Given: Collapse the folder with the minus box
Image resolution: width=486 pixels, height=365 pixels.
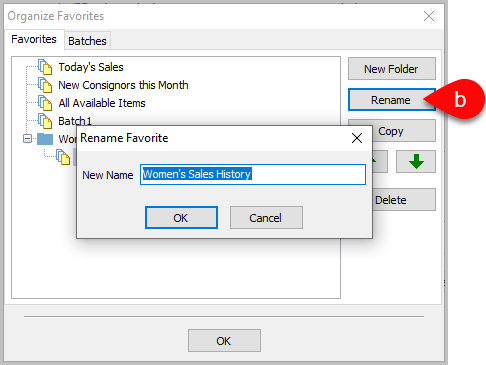Looking at the screenshot, I should (28, 138).
